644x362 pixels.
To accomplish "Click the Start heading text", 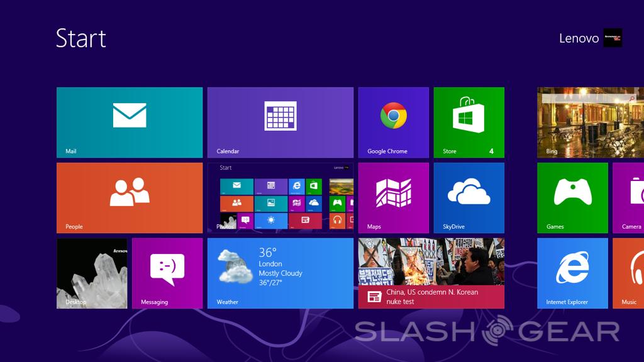I will click(x=81, y=38).
